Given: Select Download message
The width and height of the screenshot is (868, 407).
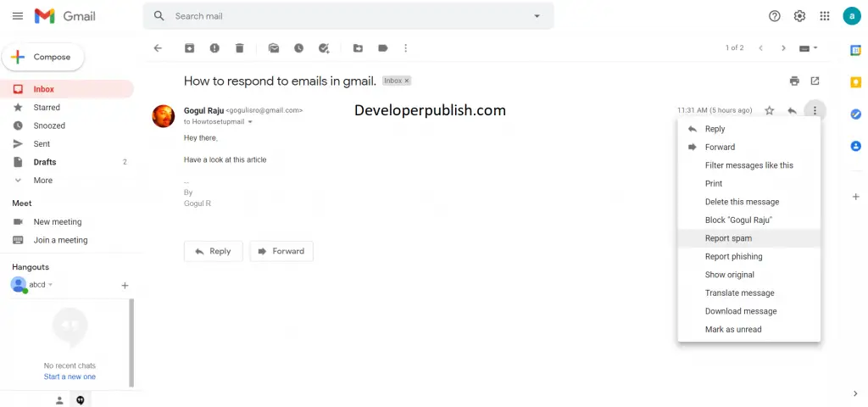Looking at the screenshot, I should [749, 311].
